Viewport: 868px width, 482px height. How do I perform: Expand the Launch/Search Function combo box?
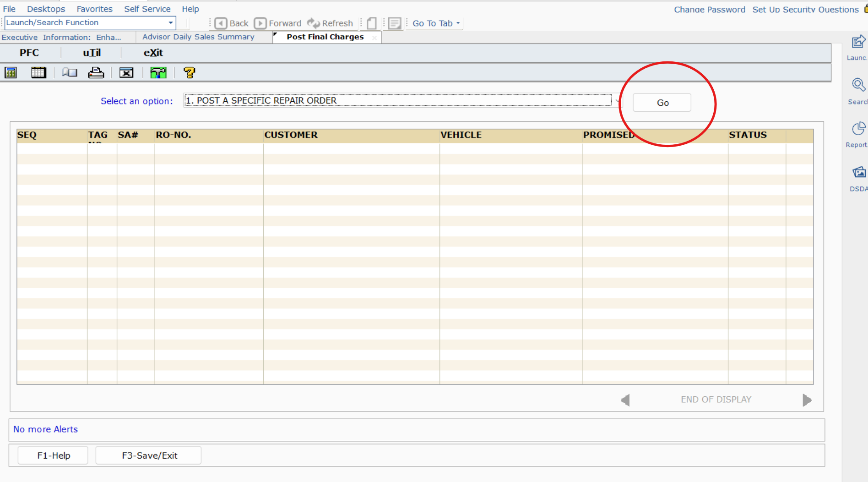[171, 22]
